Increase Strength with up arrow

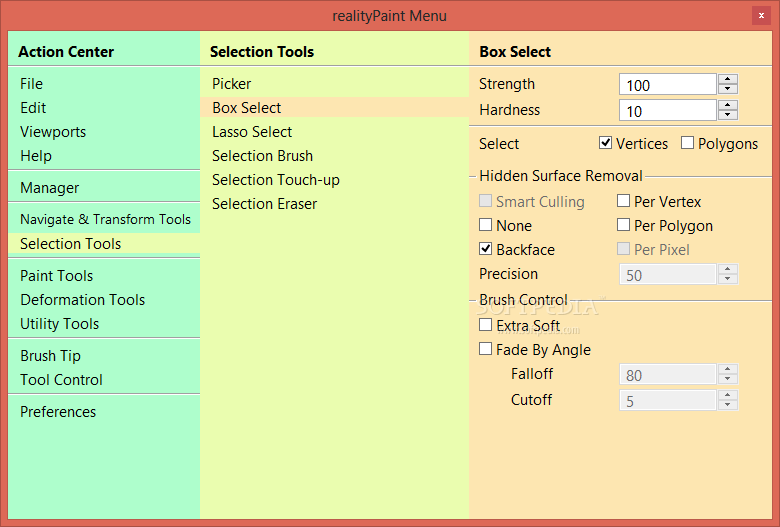click(728, 79)
